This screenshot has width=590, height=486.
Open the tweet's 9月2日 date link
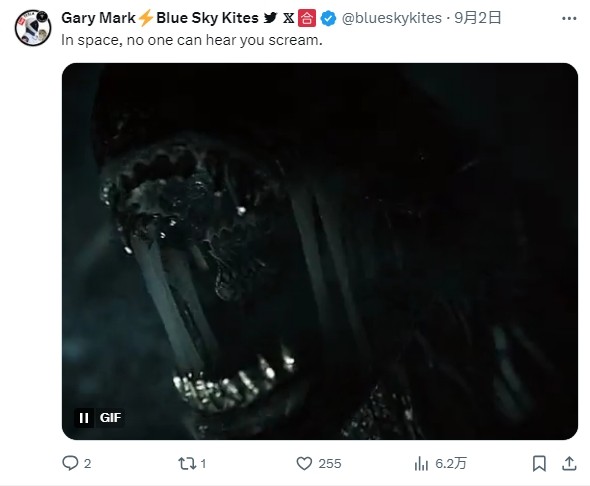pyautogui.click(x=477, y=18)
